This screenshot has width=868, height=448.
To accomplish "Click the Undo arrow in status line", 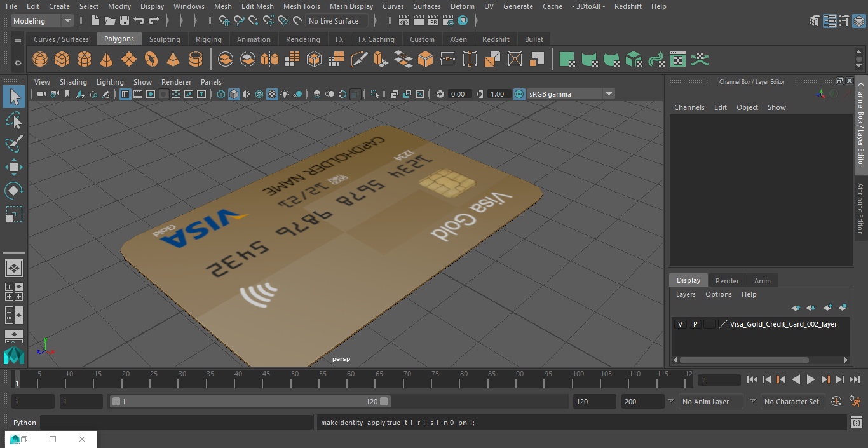I will pos(139,21).
